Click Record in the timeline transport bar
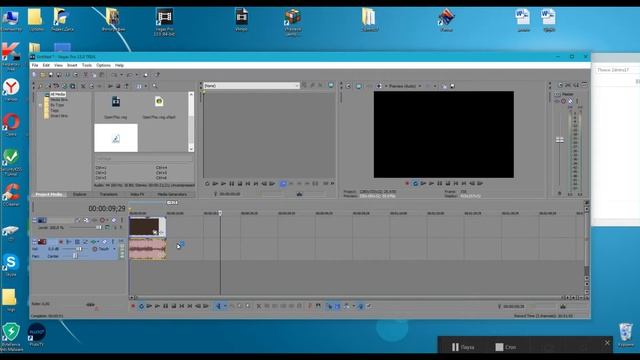 (x=133, y=306)
